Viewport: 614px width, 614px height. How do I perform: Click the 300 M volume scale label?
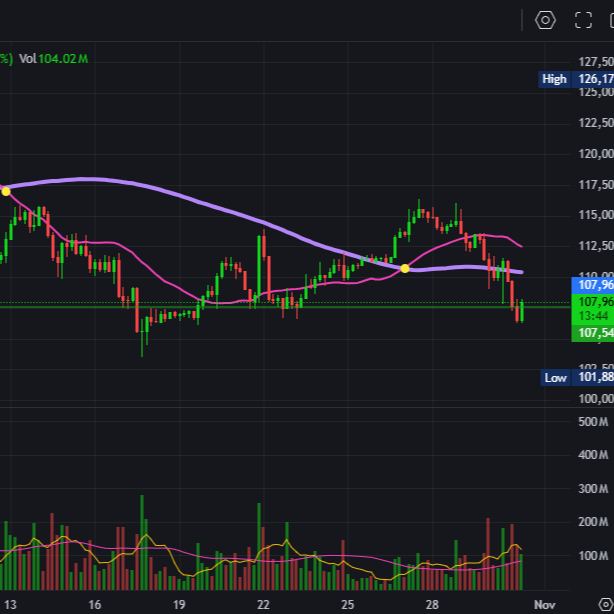coord(593,489)
